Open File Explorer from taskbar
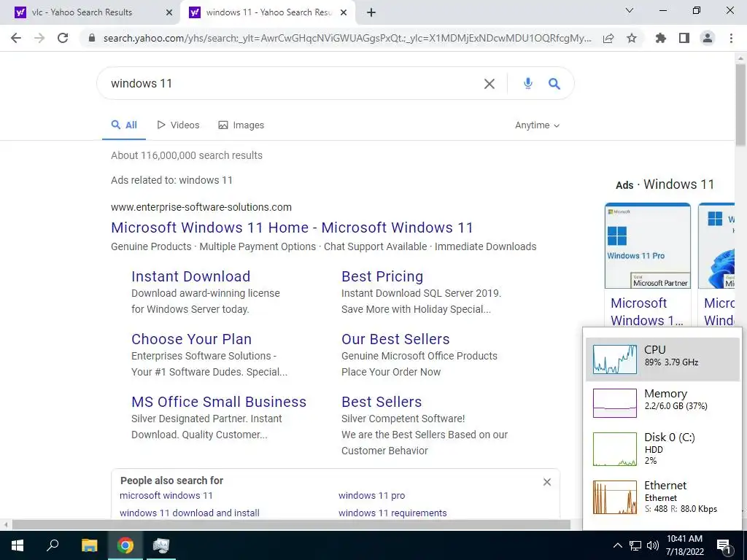Viewport: 747px width, 560px height. pyautogui.click(x=89, y=545)
